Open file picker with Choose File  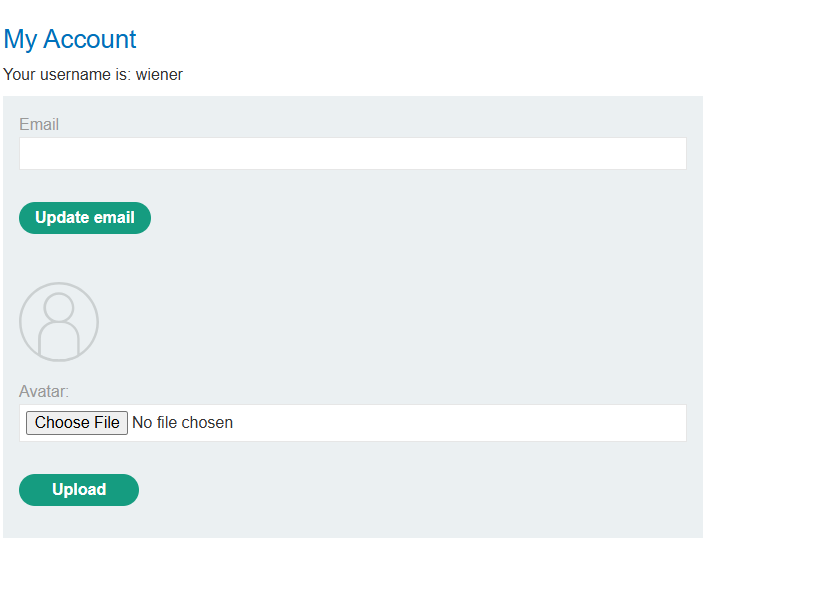[77, 423]
